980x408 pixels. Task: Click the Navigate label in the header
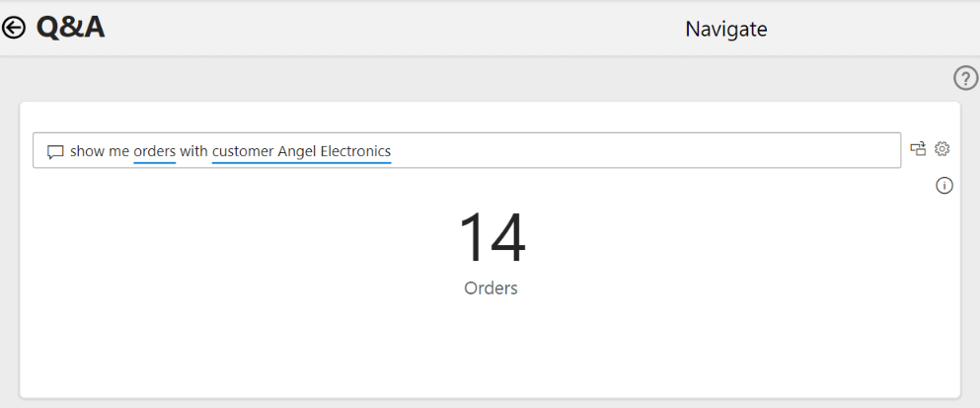coord(726,29)
